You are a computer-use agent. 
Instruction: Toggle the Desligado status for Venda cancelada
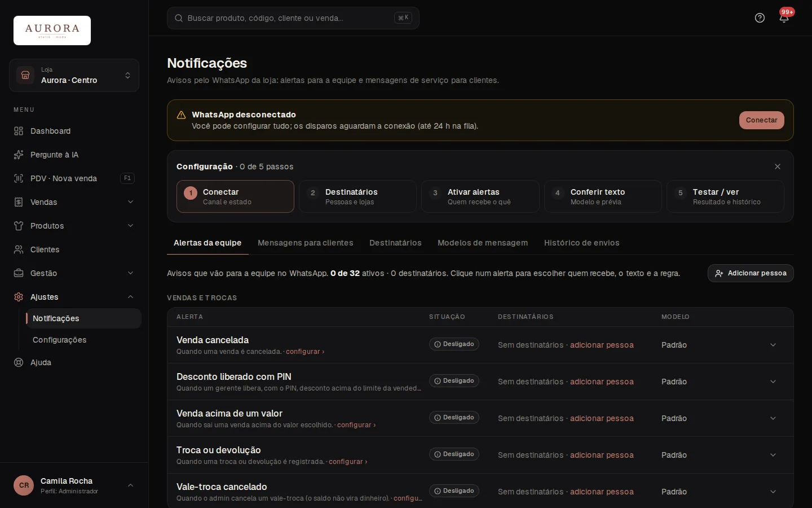tap(454, 344)
